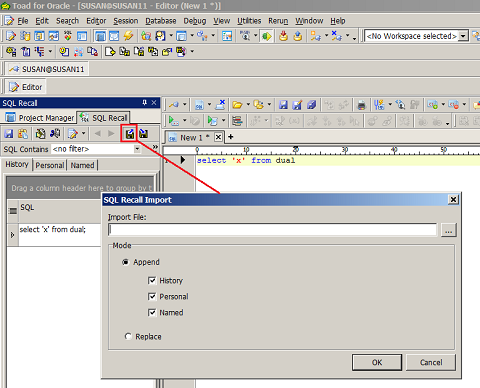The image size is (480, 388).
Task: Close the SQL Recall Import dialog
Action: (453, 200)
